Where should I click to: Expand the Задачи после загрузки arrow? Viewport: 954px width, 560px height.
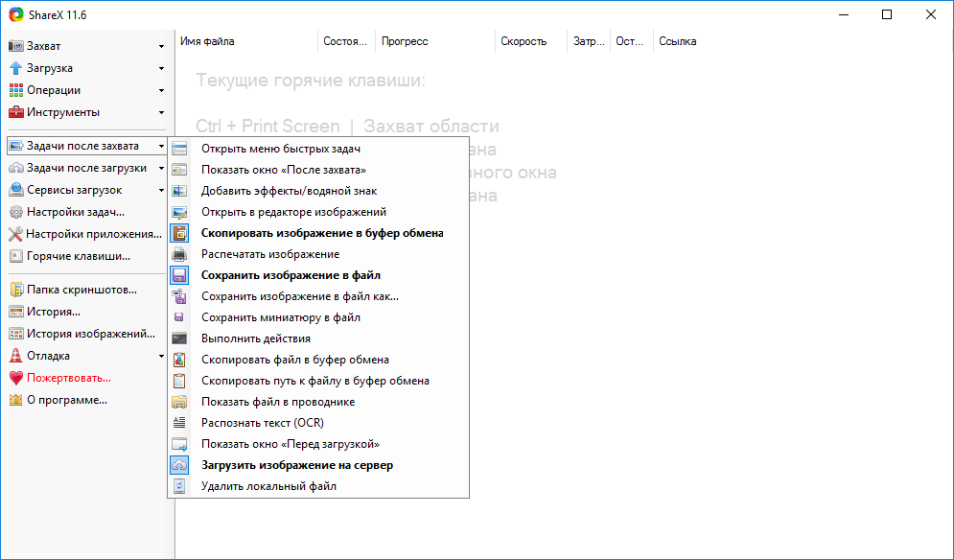tap(161, 168)
